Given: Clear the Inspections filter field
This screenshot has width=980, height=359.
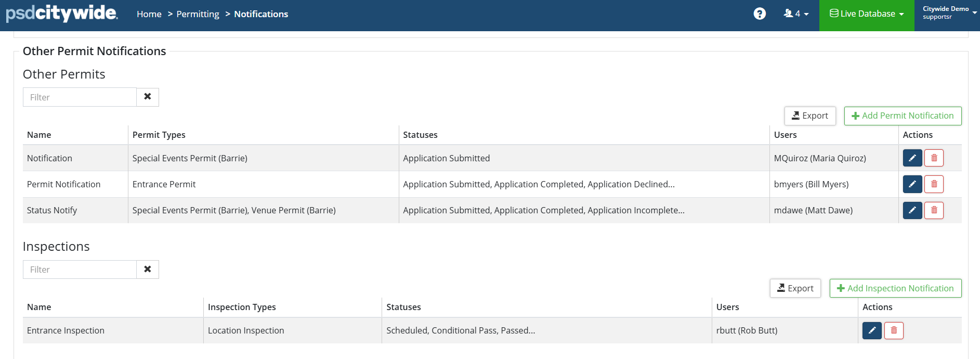Looking at the screenshot, I should coord(148,270).
